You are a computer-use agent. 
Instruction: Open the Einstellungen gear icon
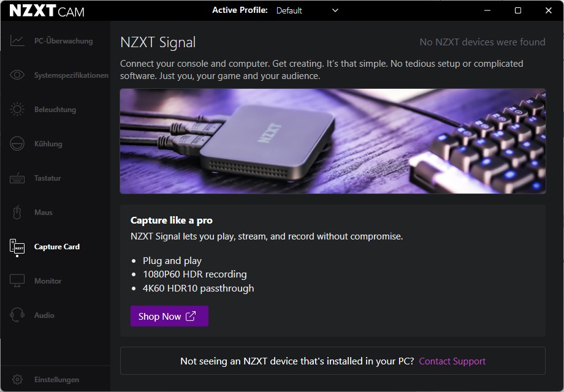(x=17, y=380)
